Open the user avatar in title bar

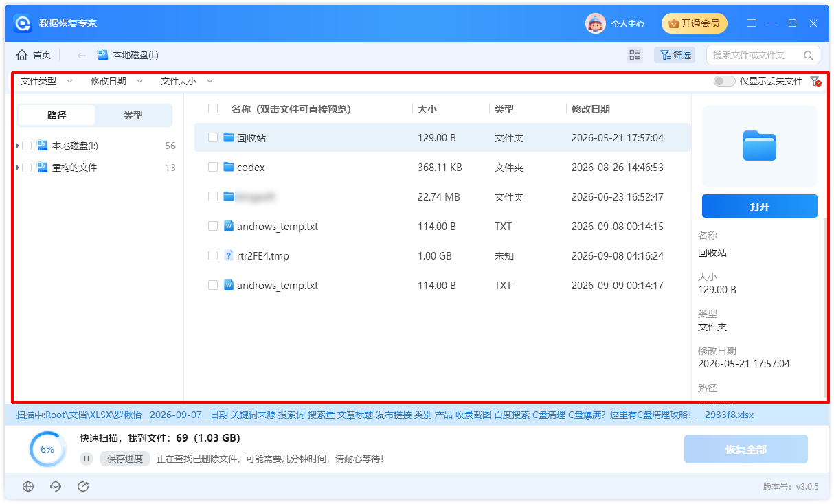[595, 23]
